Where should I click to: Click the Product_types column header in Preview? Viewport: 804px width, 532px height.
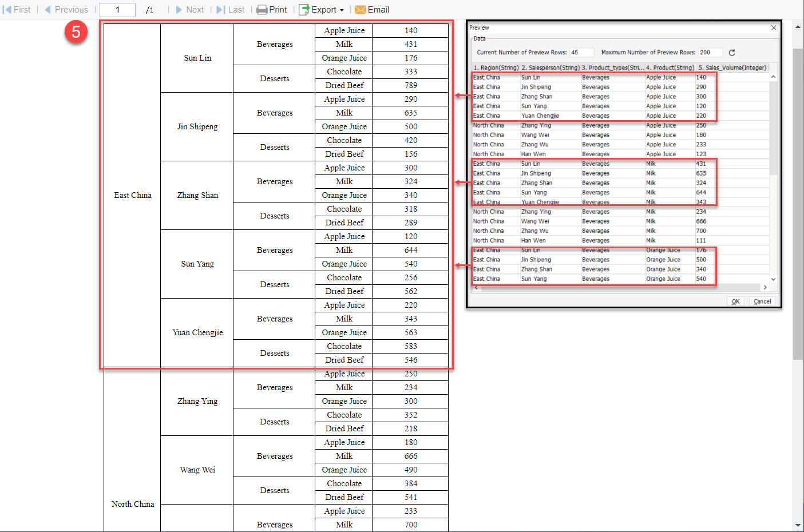click(x=613, y=68)
